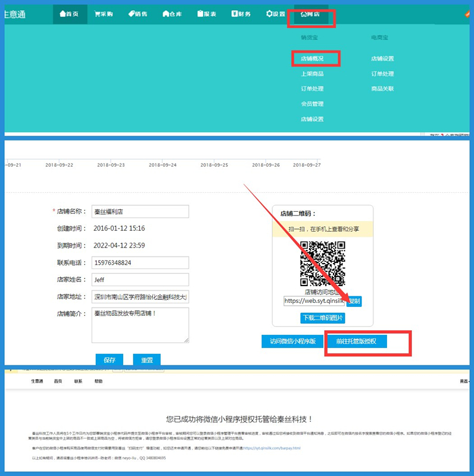Image resolution: width=474 pixels, height=476 pixels.
Task: Open the 销售 price-tag menu
Action: (138, 14)
